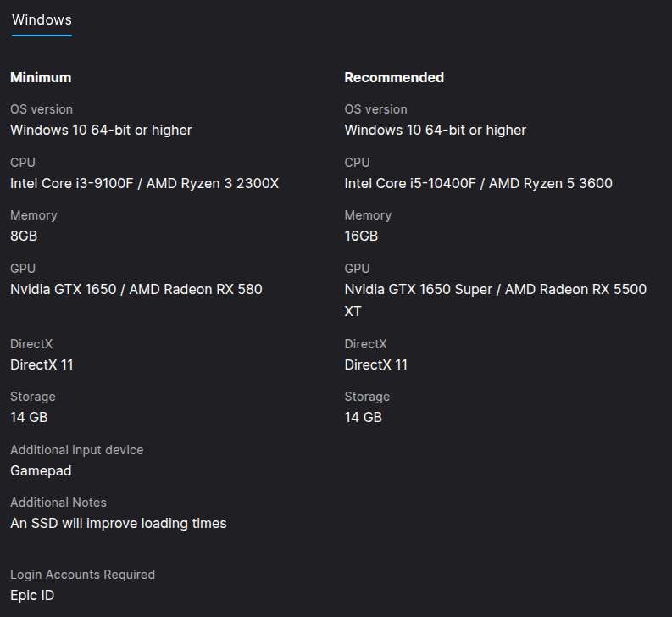Click minimum DirectX 11 value
672x617 pixels.
(42, 364)
